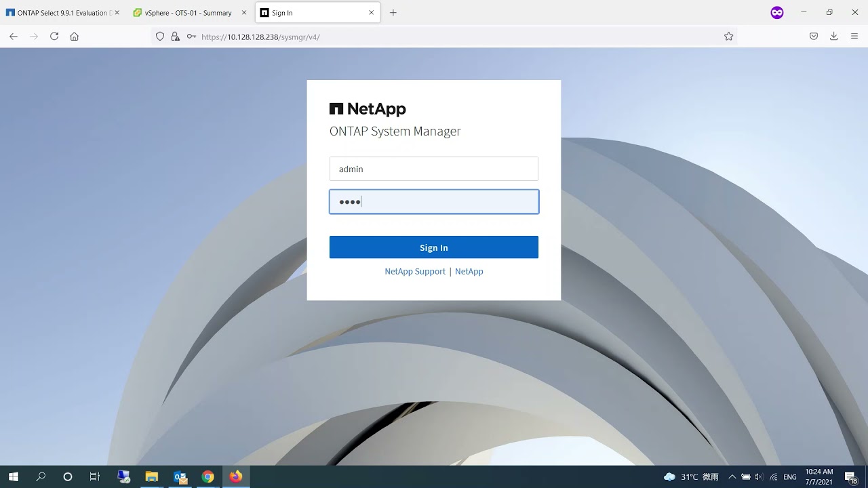
Task: Open Google Chrome from the taskbar
Action: click(x=208, y=477)
